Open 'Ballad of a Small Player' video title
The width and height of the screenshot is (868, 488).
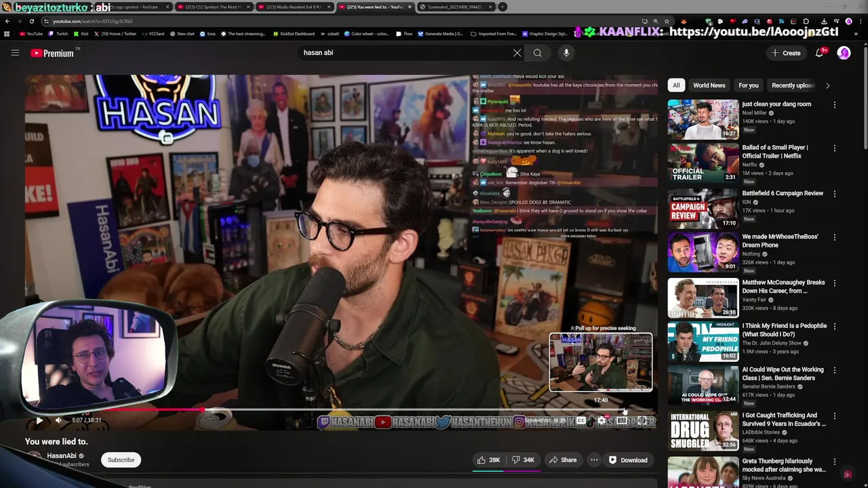coord(775,151)
